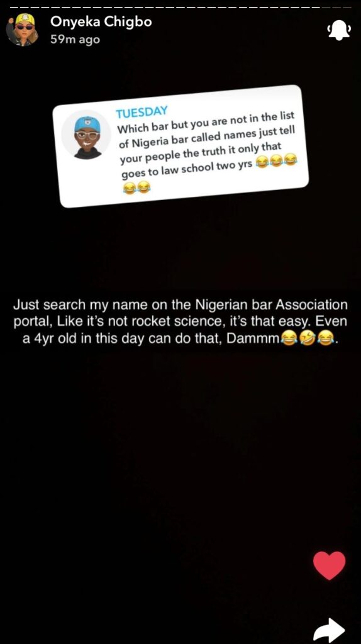The image size is (361, 644).
Task: Tap the "Just search my name" caption line
Action: (181, 305)
